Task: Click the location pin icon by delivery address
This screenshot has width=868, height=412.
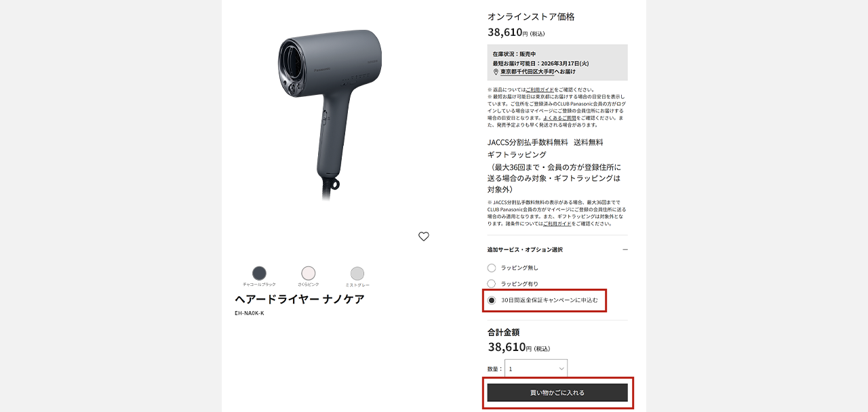Action: (x=496, y=71)
